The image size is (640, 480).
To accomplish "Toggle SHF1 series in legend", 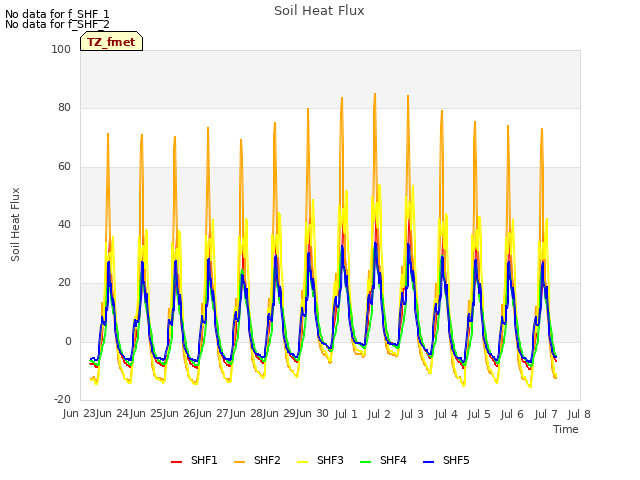I will coord(194,460).
